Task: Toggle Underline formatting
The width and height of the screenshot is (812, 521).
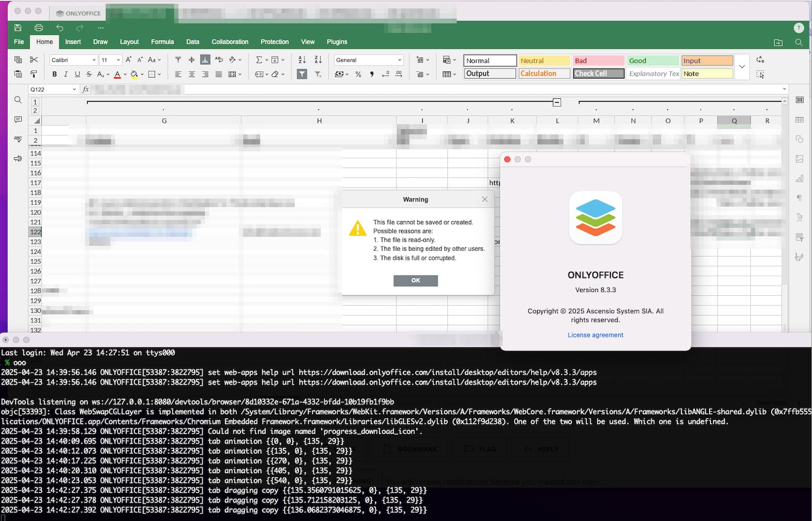Action: pyautogui.click(x=78, y=74)
